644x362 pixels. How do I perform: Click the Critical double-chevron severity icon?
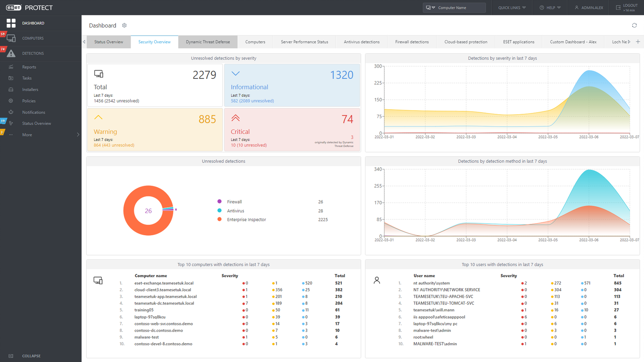click(236, 118)
